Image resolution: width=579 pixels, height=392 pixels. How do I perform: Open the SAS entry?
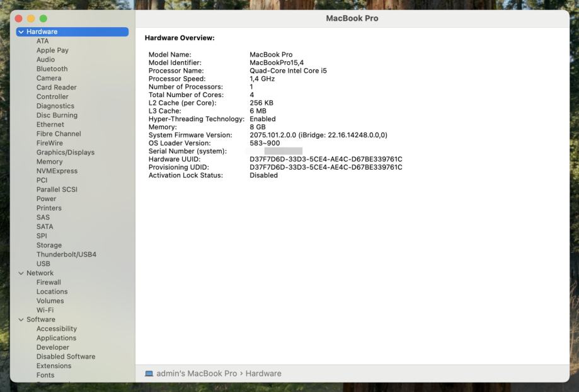click(x=43, y=217)
